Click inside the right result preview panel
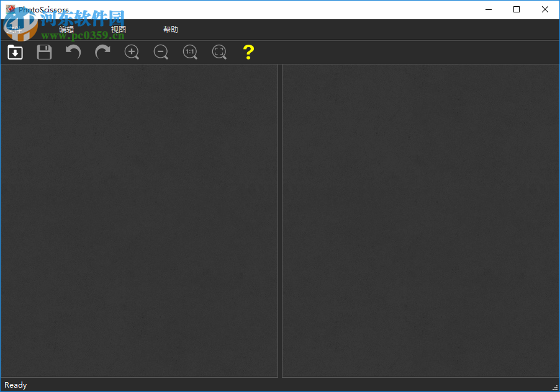Image resolution: width=560 pixels, height=392 pixels. click(x=420, y=221)
